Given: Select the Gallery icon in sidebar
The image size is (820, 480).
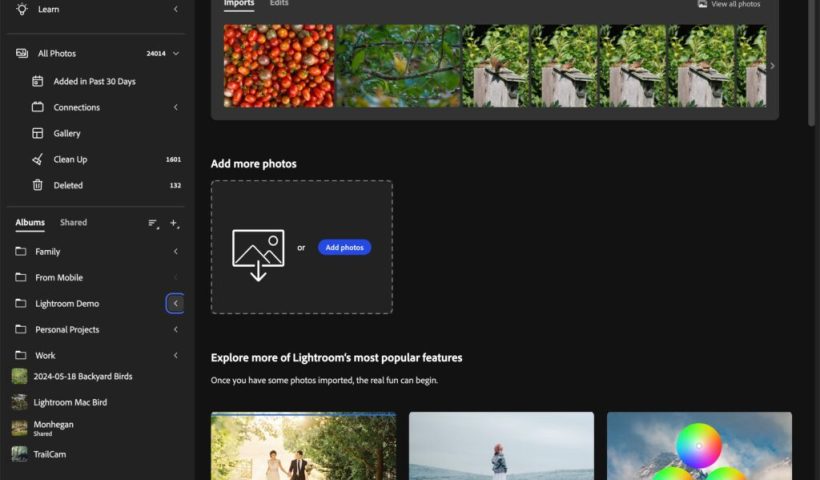Looking at the screenshot, I should pos(38,133).
